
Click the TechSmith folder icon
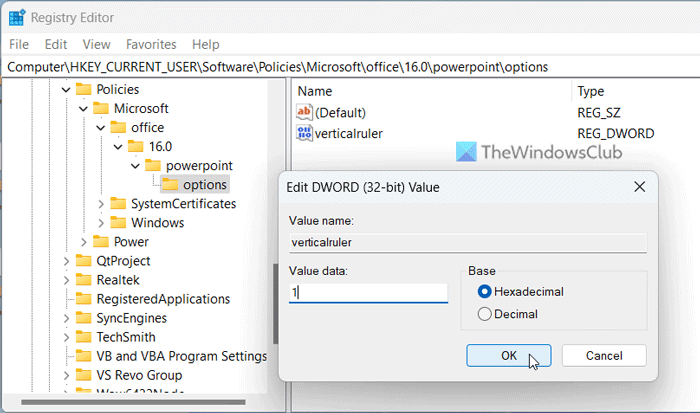(83, 337)
